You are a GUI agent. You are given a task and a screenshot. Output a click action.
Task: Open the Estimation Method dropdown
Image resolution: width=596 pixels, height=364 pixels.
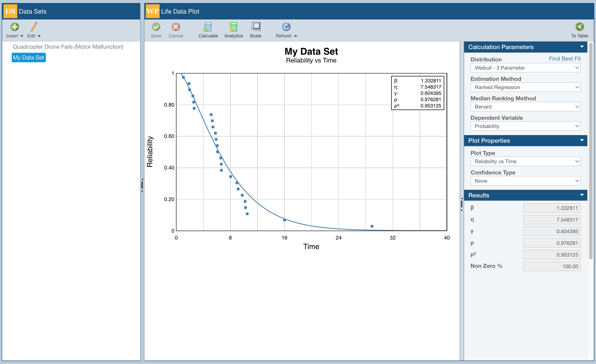pos(525,87)
